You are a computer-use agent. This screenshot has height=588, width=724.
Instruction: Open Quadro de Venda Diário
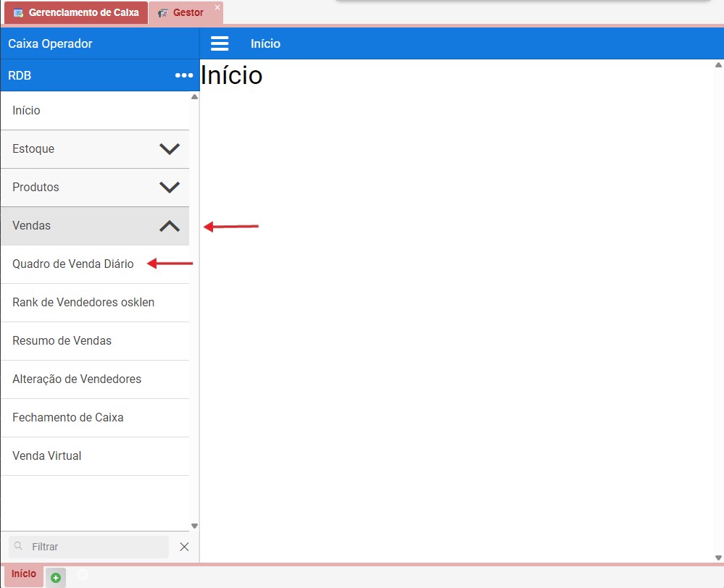(x=73, y=264)
